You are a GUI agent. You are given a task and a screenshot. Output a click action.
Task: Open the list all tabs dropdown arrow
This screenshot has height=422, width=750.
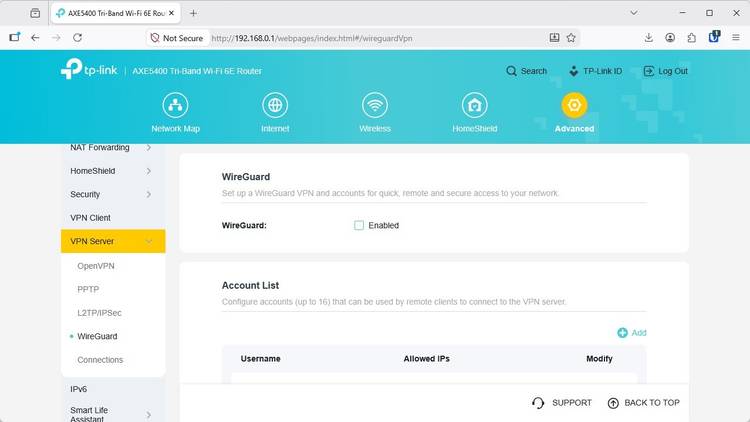pyautogui.click(x=634, y=13)
